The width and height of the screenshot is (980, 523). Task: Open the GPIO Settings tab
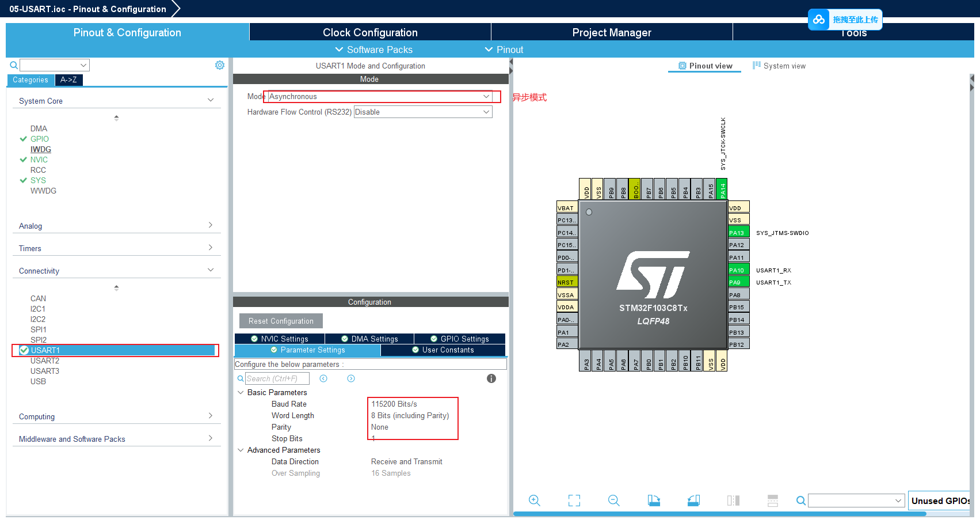pyautogui.click(x=460, y=339)
